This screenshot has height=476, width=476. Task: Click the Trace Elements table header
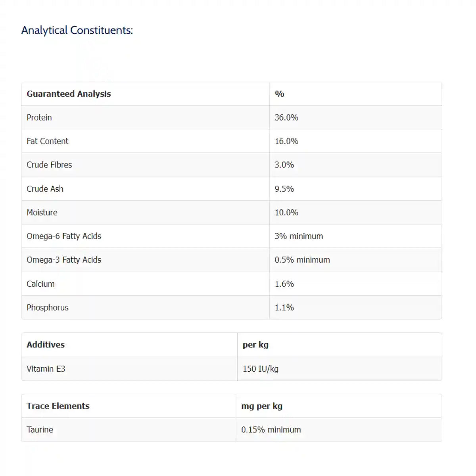(58, 406)
